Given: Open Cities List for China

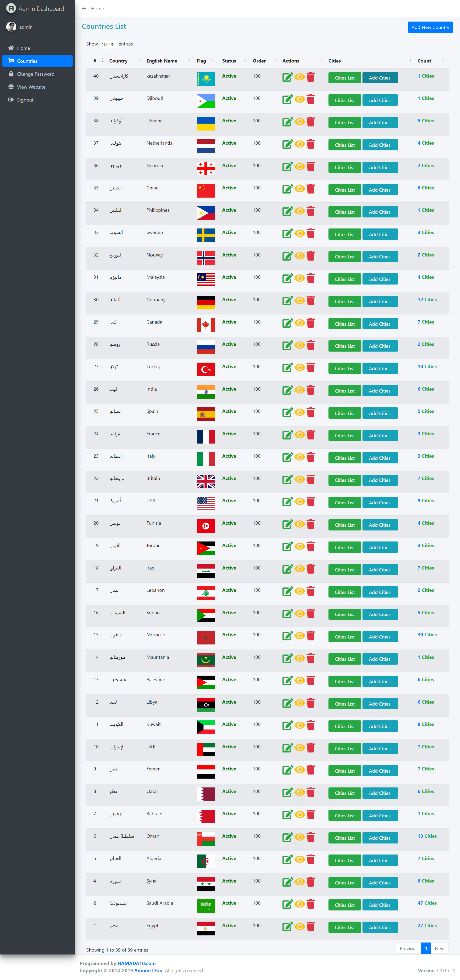Looking at the screenshot, I should [344, 190].
